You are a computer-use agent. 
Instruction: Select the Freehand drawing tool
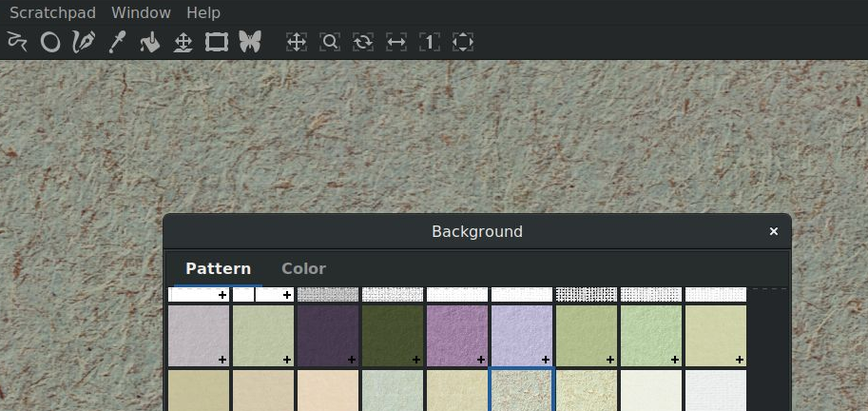click(x=17, y=42)
